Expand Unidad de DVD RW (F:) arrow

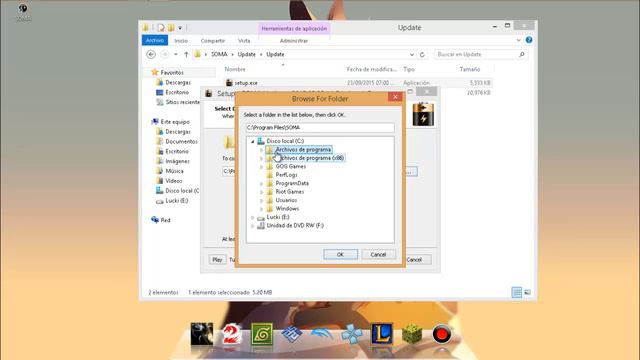[x=253, y=226]
